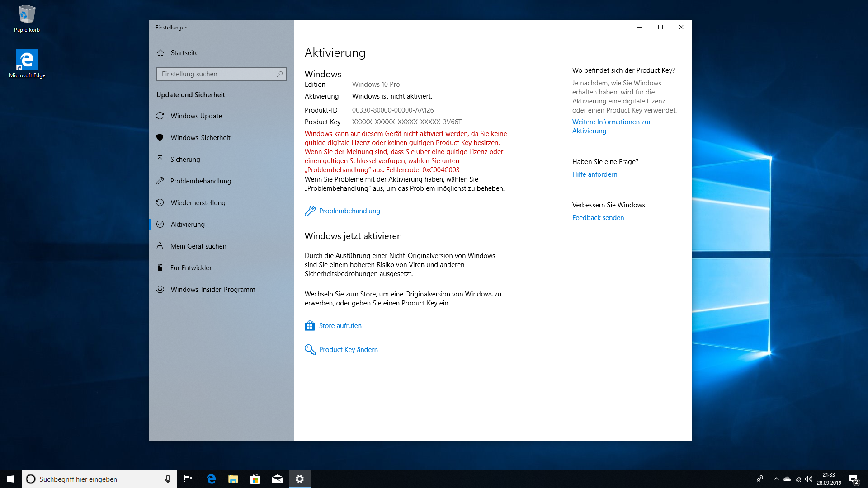Click the Store aufrufen link
Viewport: 868px width, 488px height.
click(x=340, y=326)
